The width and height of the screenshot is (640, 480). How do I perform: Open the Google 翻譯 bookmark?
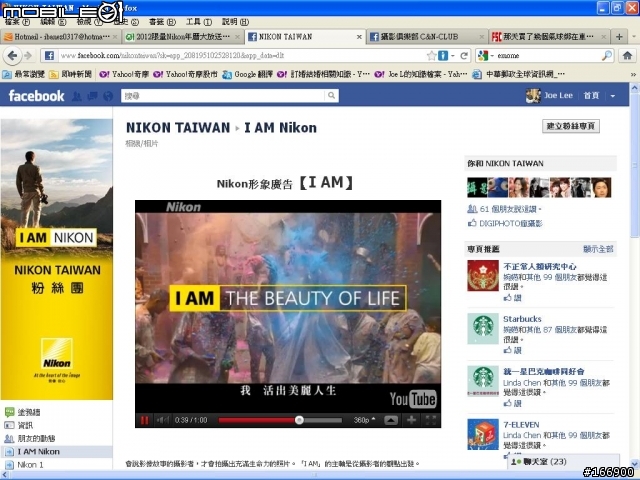[247, 74]
